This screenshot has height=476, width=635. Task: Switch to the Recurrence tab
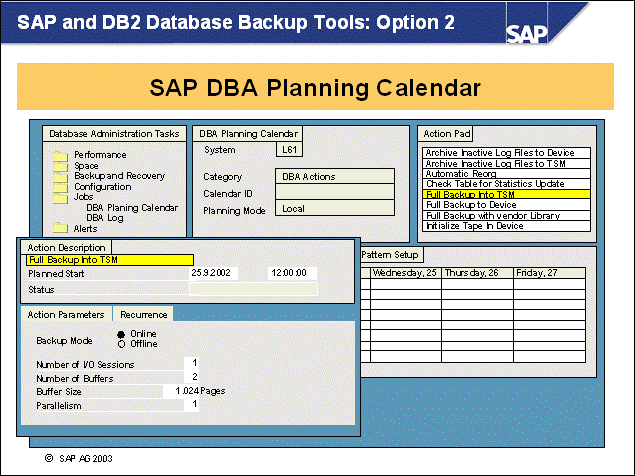143,314
